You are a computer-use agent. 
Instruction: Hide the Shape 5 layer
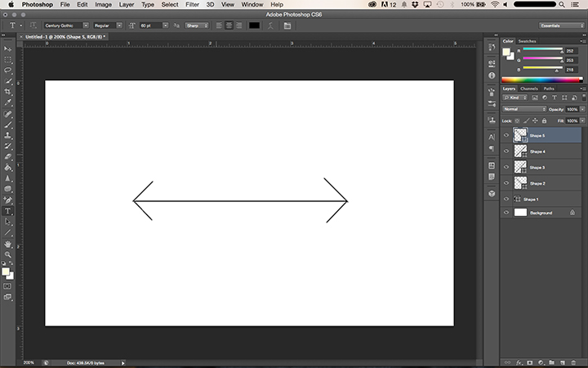pyautogui.click(x=506, y=136)
